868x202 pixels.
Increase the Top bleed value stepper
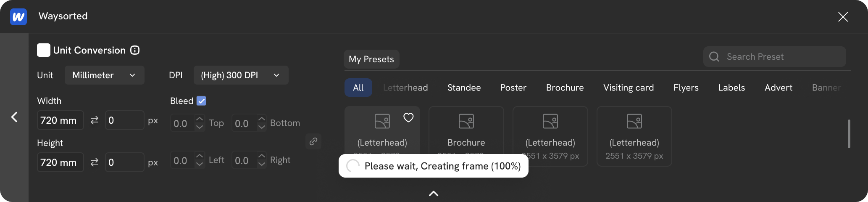[x=200, y=119]
